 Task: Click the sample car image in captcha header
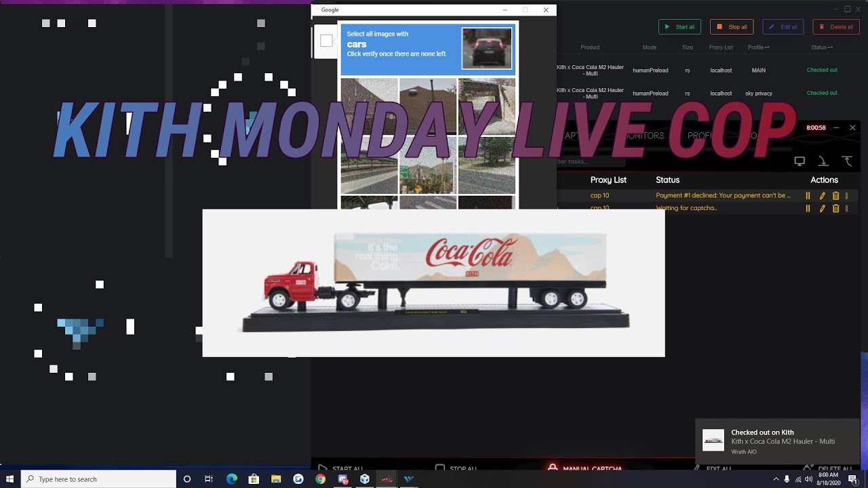click(487, 48)
